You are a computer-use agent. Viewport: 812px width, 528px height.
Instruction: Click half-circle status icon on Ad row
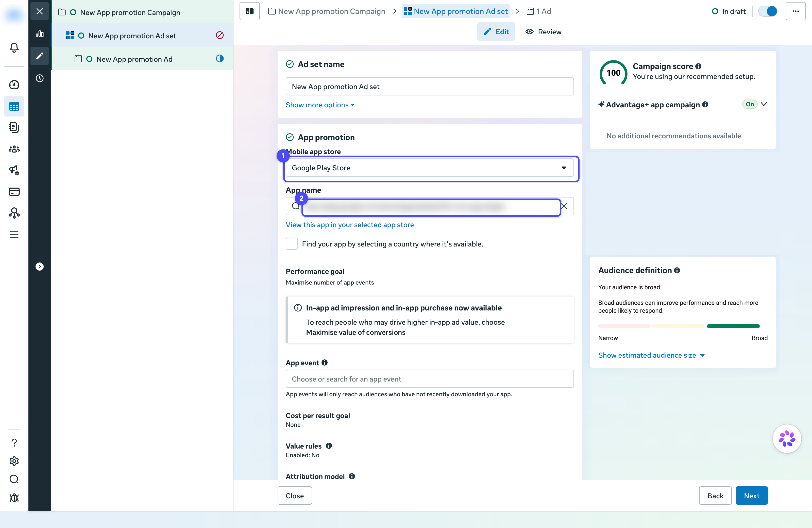(220, 59)
